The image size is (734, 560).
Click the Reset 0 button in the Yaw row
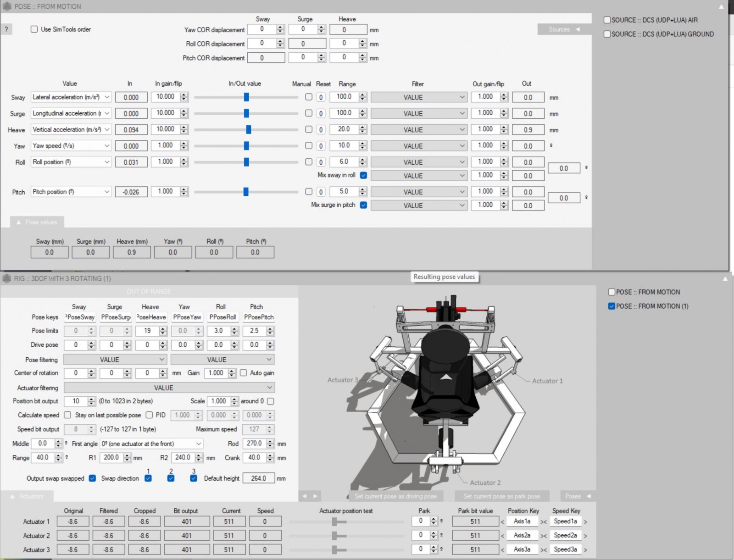pyautogui.click(x=321, y=146)
